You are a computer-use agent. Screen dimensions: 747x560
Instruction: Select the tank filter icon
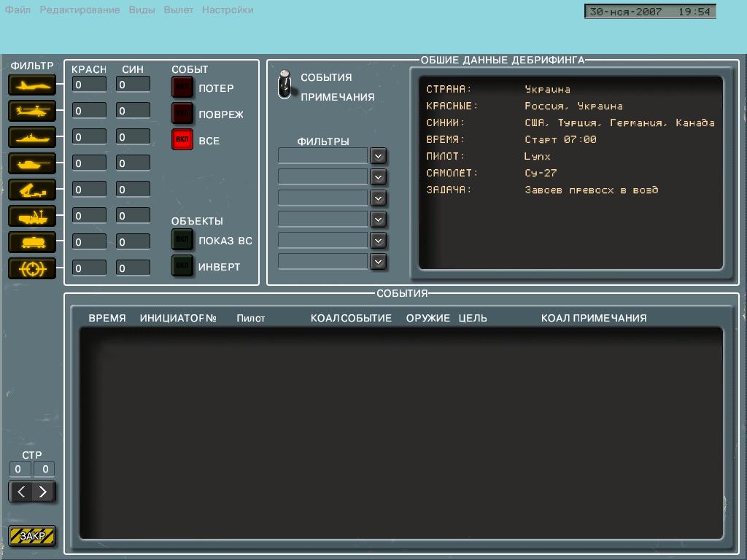(x=32, y=164)
